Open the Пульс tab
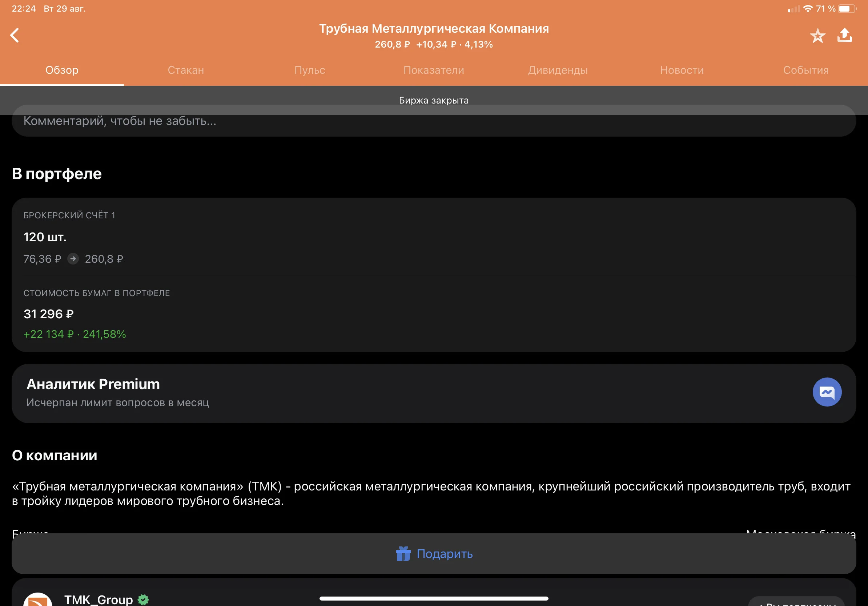The width and height of the screenshot is (868, 606). coord(310,70)
